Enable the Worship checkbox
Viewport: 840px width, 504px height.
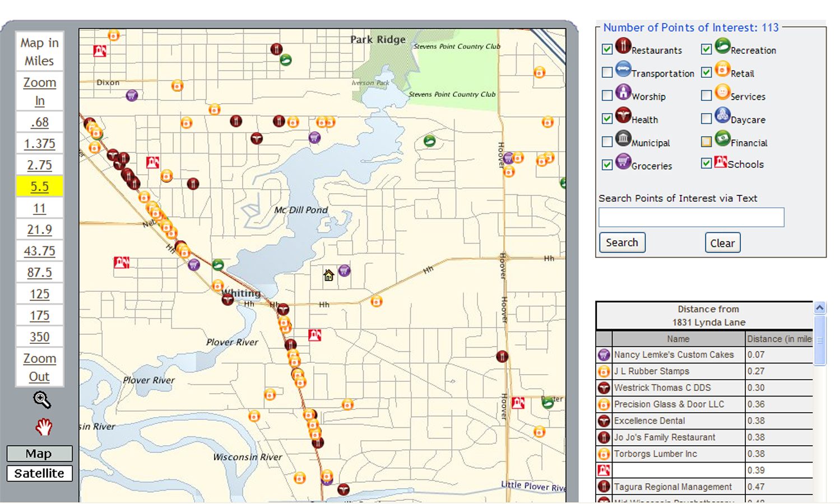pos(607,96)
